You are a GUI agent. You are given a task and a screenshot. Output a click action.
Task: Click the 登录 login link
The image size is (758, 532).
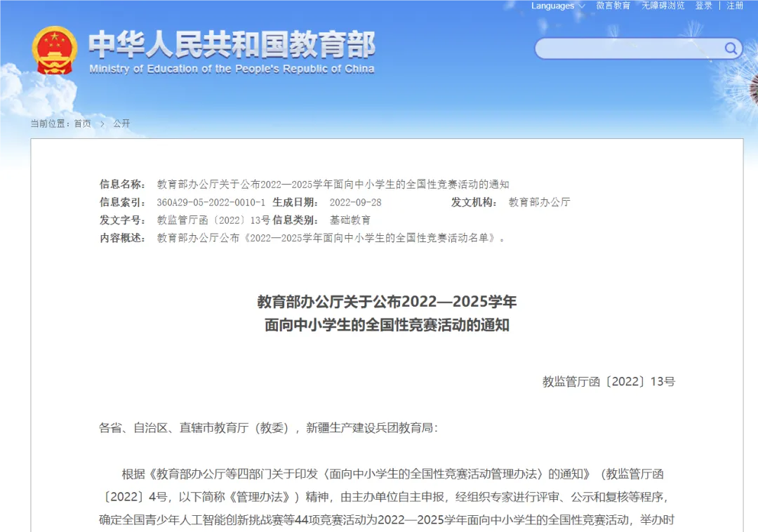(704, 6)
